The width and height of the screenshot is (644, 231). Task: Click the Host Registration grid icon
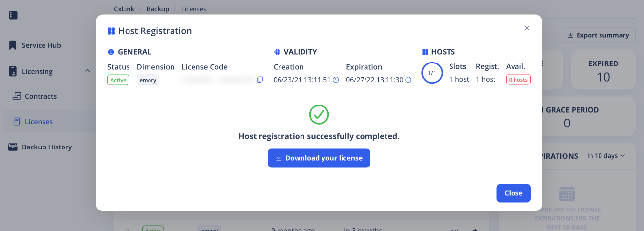(x=111, y=31)
